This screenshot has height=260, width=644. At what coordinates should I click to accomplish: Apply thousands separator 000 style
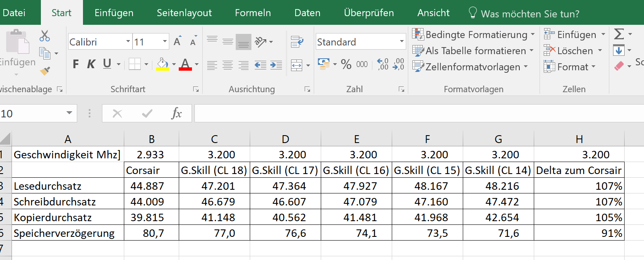point(362,64)
